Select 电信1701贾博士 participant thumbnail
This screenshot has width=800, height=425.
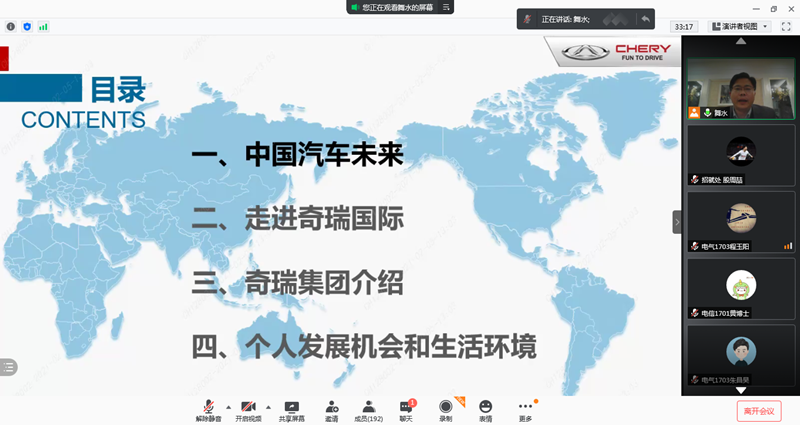coord(740,290)
